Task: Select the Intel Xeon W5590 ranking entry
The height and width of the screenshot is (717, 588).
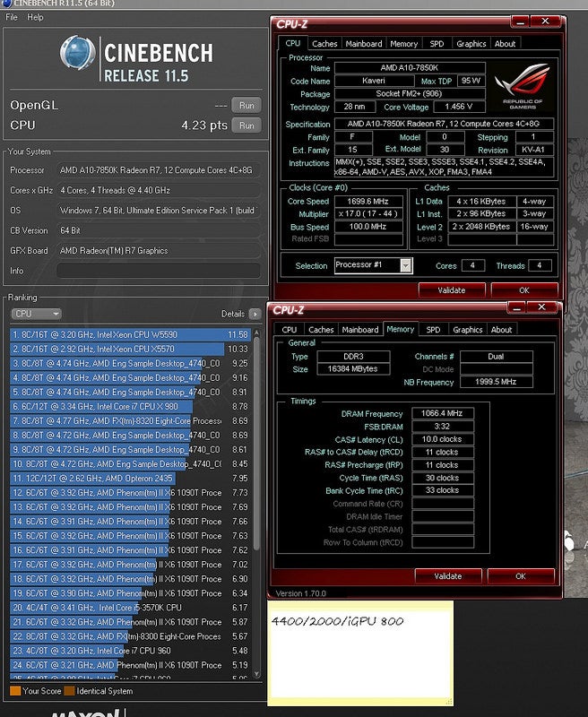Action: [117, 334]
